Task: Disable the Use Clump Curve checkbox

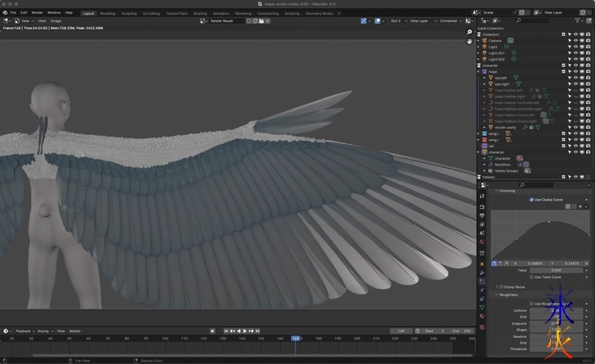Action: click(531, 200)
